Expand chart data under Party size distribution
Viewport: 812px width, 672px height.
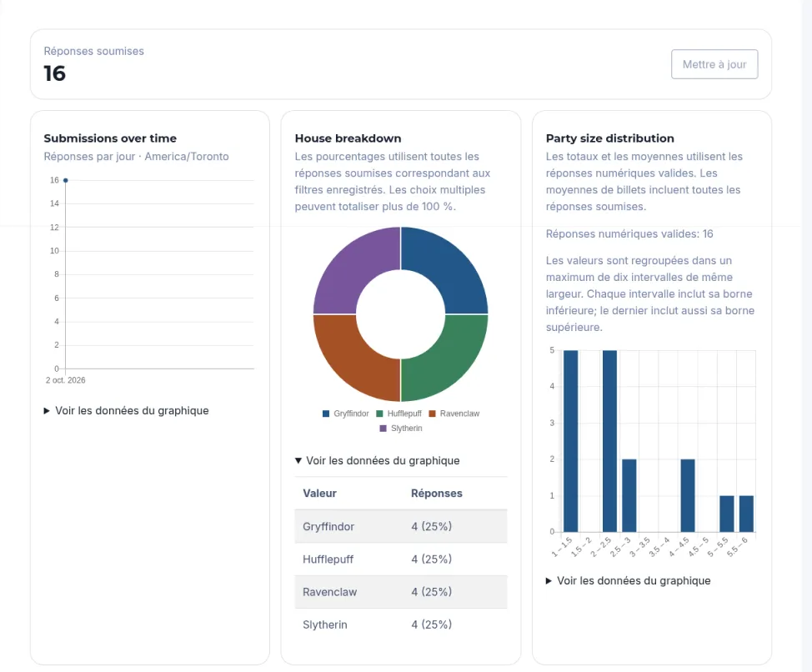click(628, 580)
